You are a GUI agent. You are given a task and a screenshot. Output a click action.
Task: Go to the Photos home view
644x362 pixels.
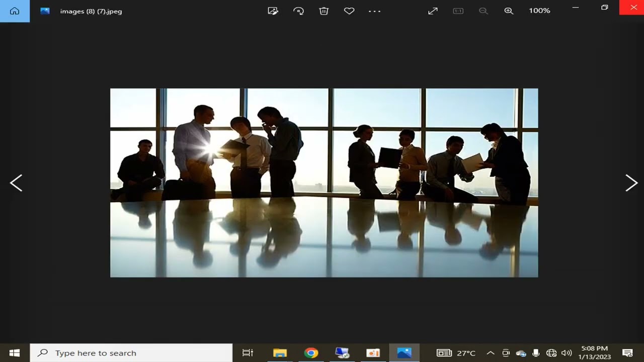coord(15,11)
